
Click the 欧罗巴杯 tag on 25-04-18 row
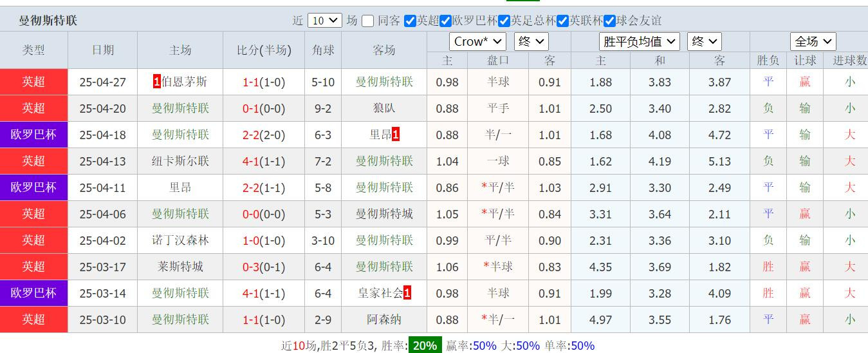click(x=33, y=135)
